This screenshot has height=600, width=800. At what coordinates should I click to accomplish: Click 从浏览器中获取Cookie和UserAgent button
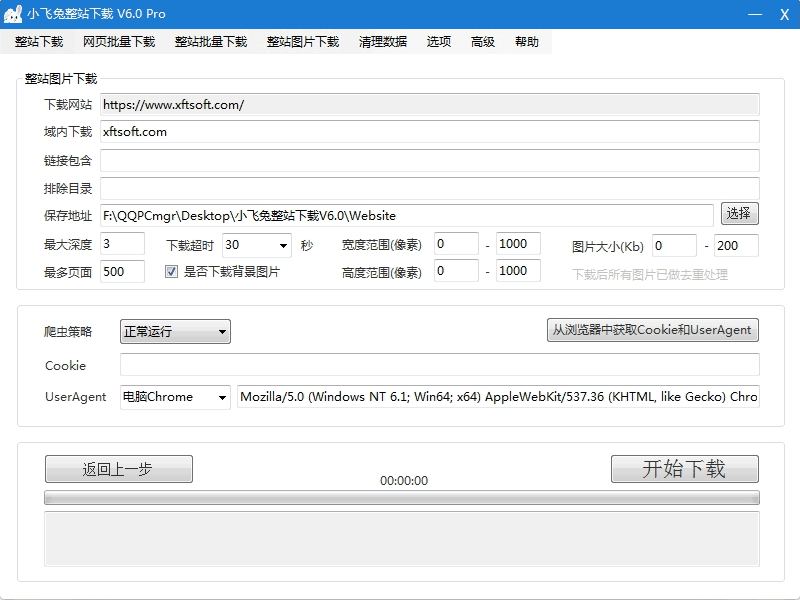click(652, 330)
